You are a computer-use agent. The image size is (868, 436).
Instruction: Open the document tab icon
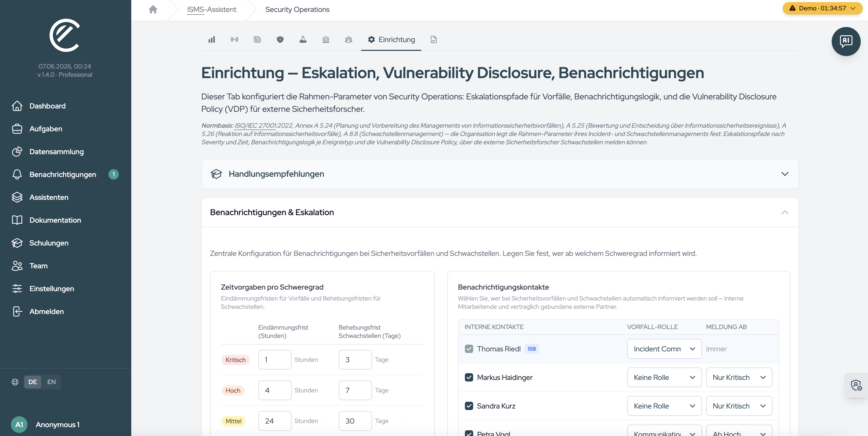(x=434, y=39)
